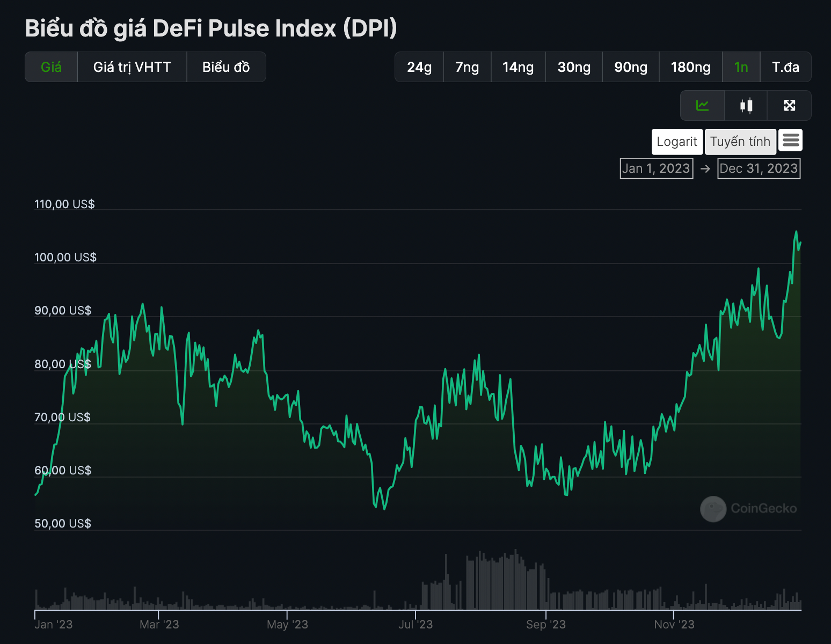The height and width of the screenshot is (644, 831).
Task: Click the Mar '23 timeline label
Action: [x=159, y=624]
